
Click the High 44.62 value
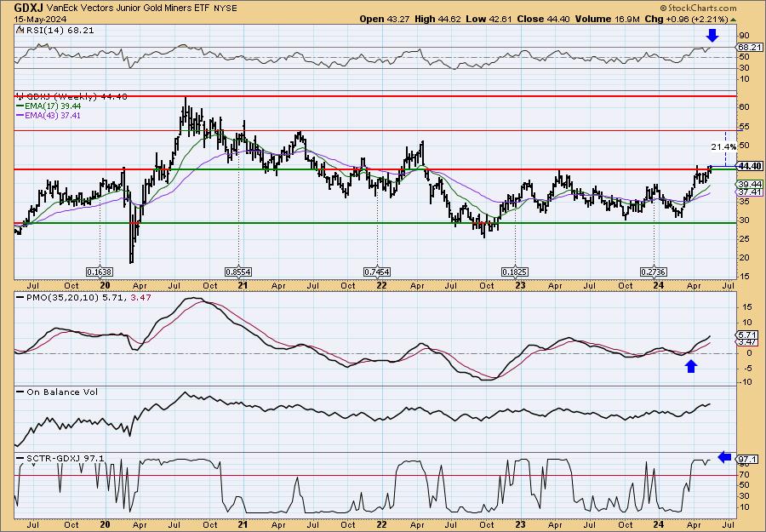(x=437, y=19)
